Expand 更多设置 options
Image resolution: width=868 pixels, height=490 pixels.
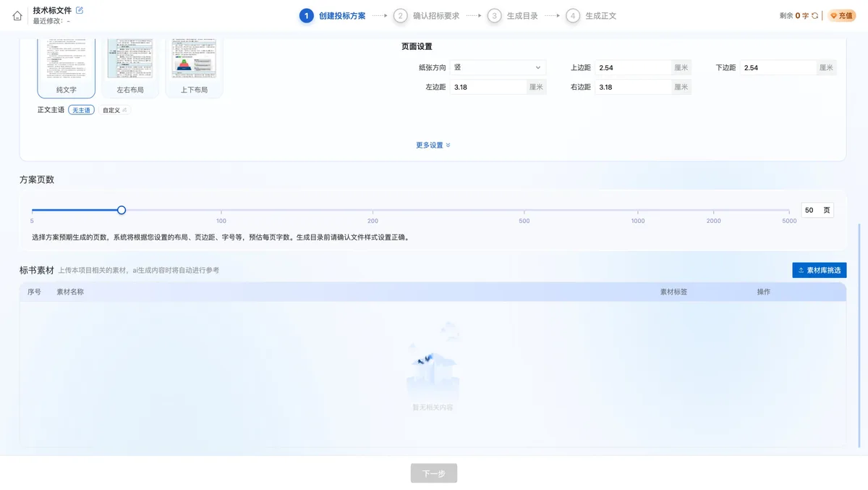(433, 145)
